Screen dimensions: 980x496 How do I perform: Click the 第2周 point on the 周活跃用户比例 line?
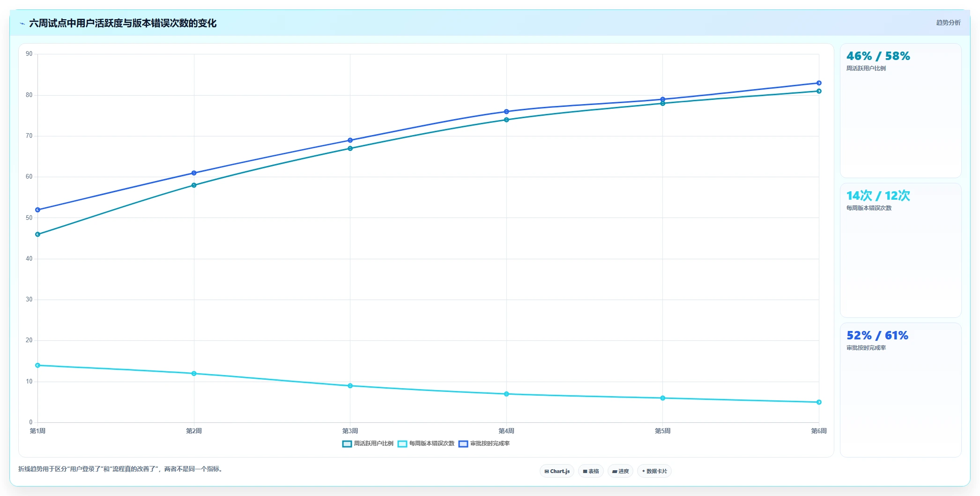[x=194, y=185]
